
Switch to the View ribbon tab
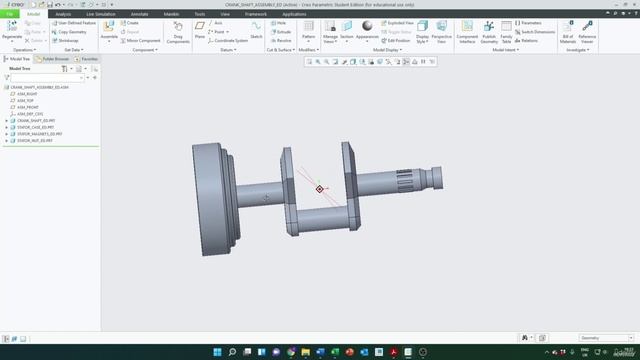coord(225,14)
